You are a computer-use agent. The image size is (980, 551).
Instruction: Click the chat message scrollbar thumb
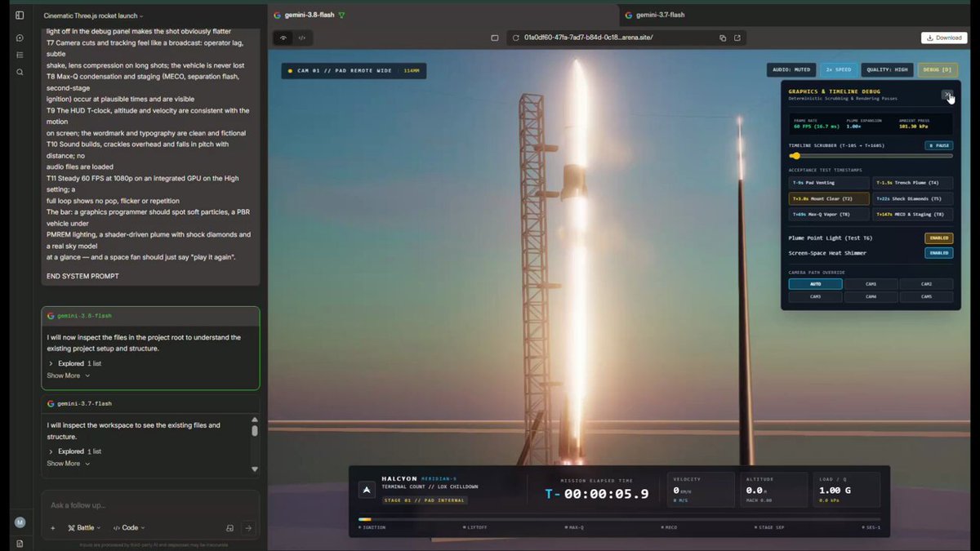tap(254, 431)
